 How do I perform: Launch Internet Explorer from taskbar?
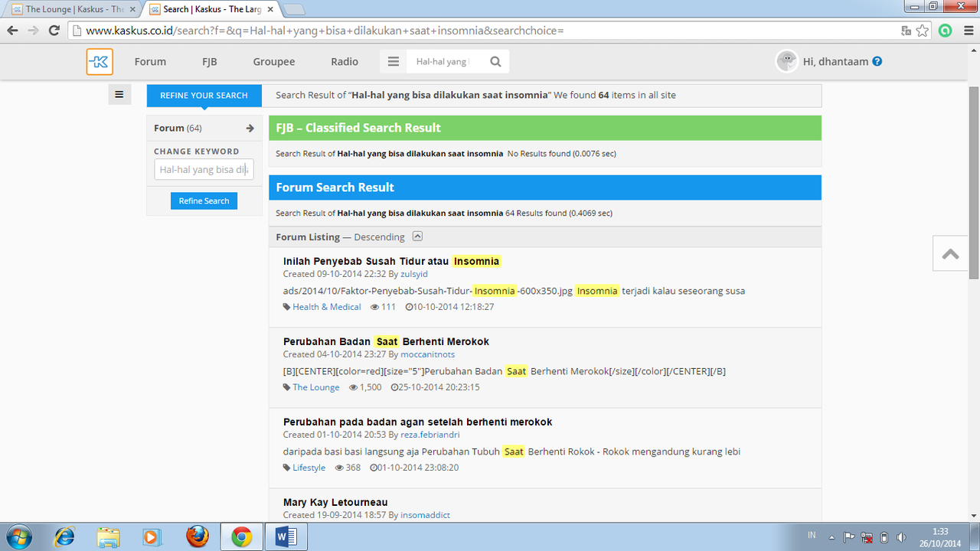click(x=64, y=537)
